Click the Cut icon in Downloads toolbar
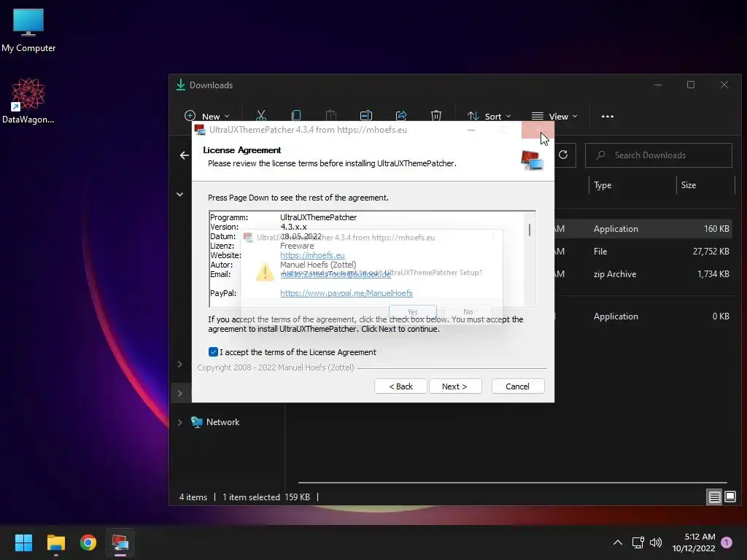The height and width of the screenshot is (560, 747). click(260, 116)
